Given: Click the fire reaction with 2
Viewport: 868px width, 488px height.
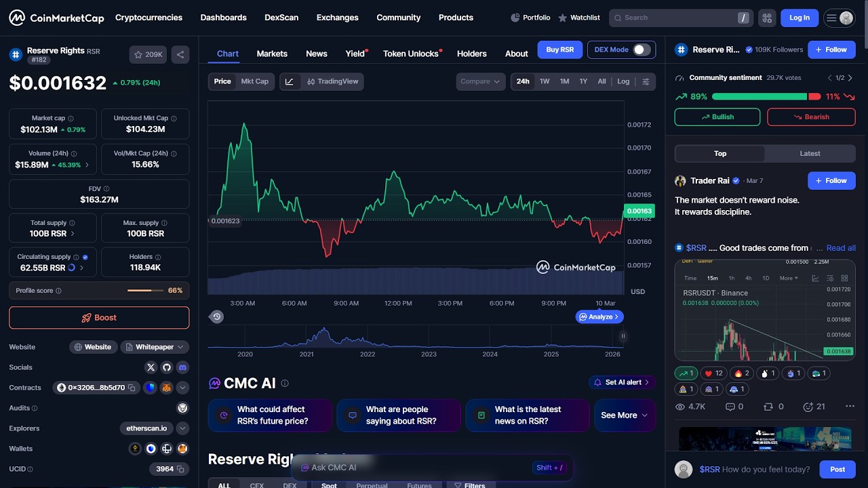Looking at the screenshot, I should (x=743, y=373).
